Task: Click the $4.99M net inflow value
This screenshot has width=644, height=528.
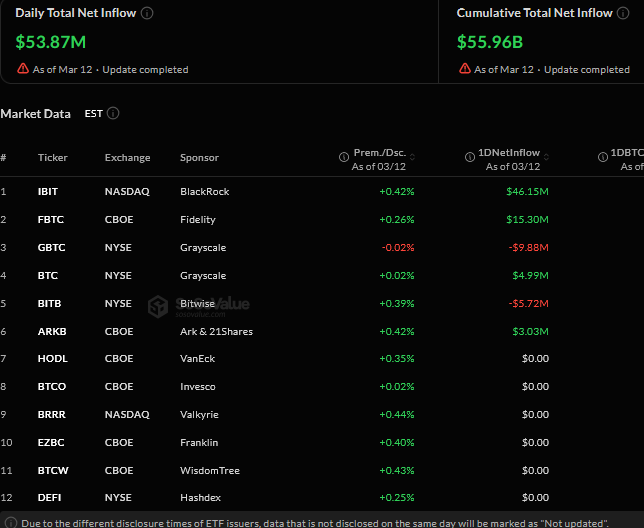Action: (x=530, y=275)
